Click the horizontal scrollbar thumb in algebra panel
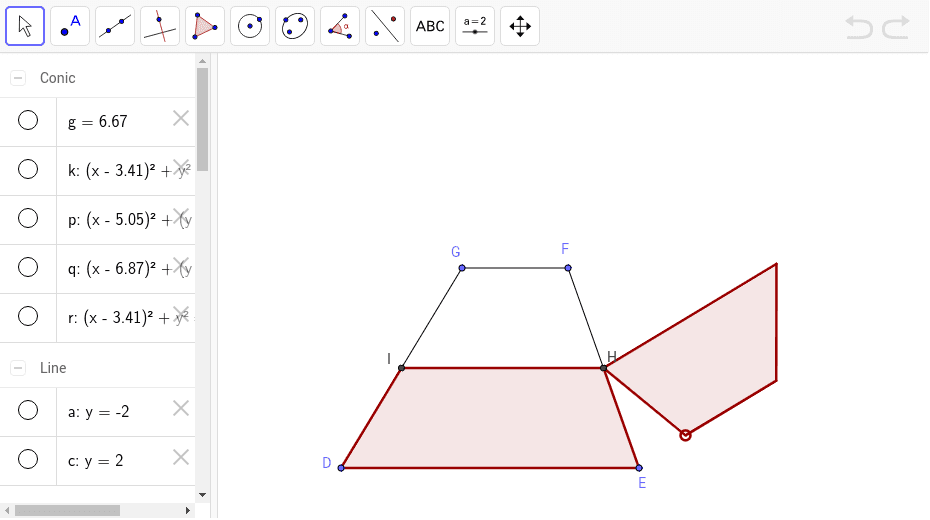This screenshot has height=520, width=930. (68, 511)
